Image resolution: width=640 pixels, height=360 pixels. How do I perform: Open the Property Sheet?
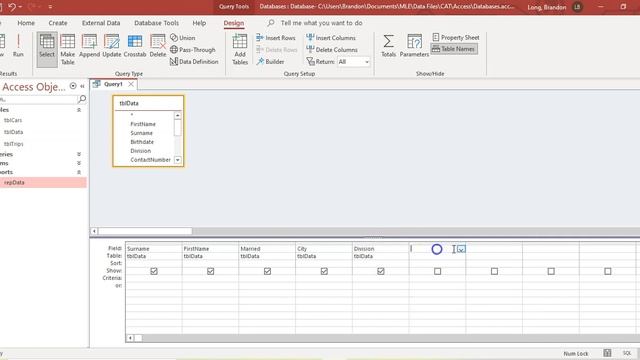pos(456,38)
